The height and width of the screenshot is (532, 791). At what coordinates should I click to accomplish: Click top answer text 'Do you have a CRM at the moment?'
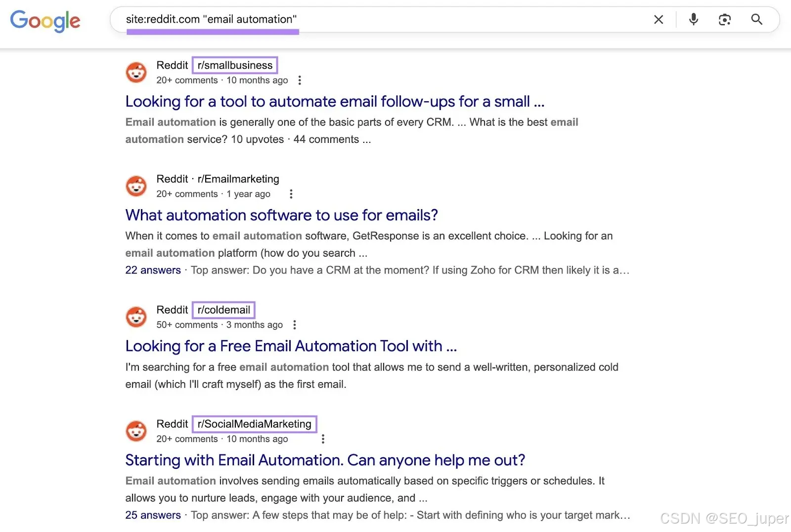pos(410,270)
